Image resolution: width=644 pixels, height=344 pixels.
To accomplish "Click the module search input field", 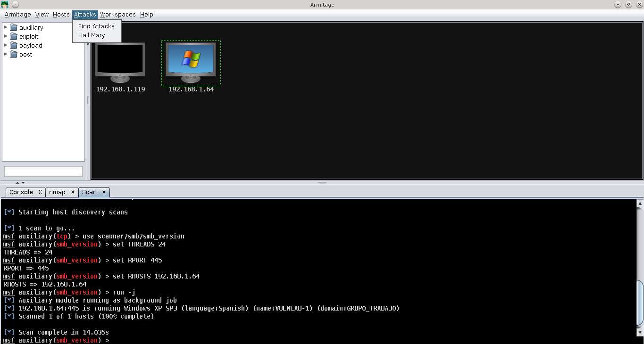I will [x=43, y=171].
